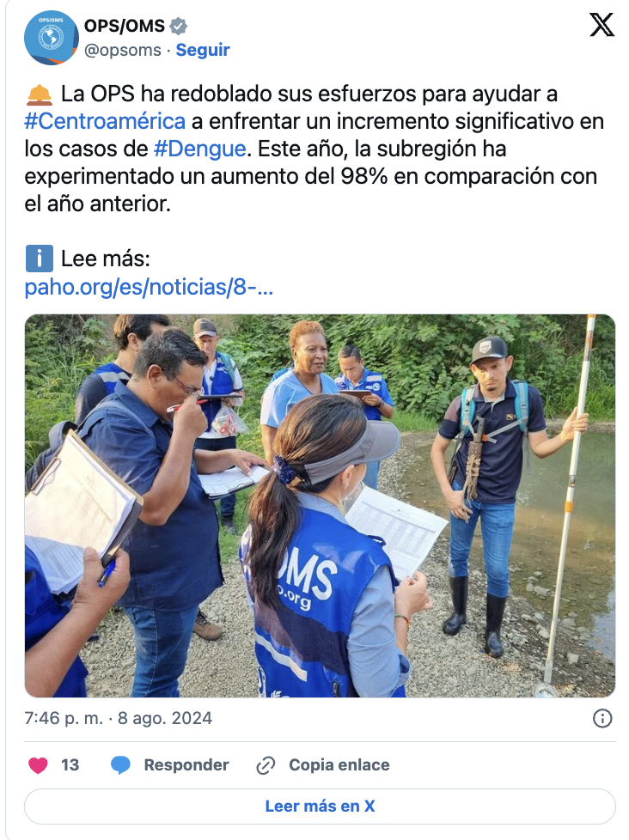
Task: Click the OPS/OMS profile avatar
Action: (52, 38)
